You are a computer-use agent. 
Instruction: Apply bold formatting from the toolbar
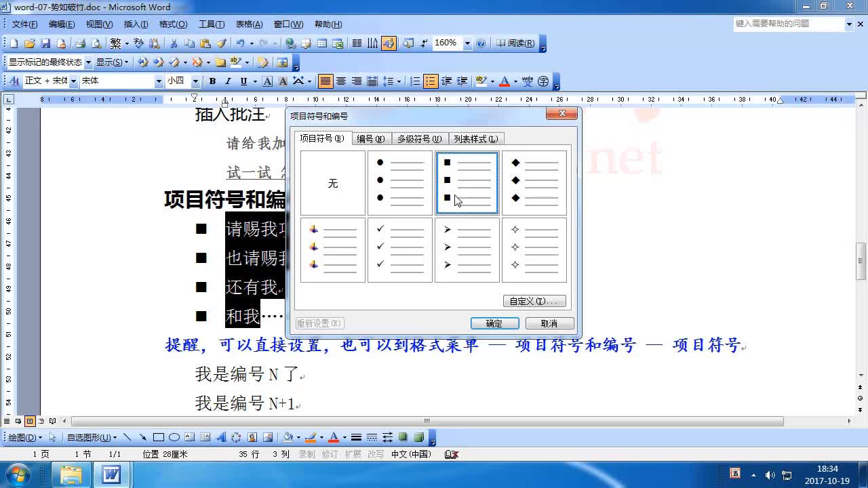(212, 81)
